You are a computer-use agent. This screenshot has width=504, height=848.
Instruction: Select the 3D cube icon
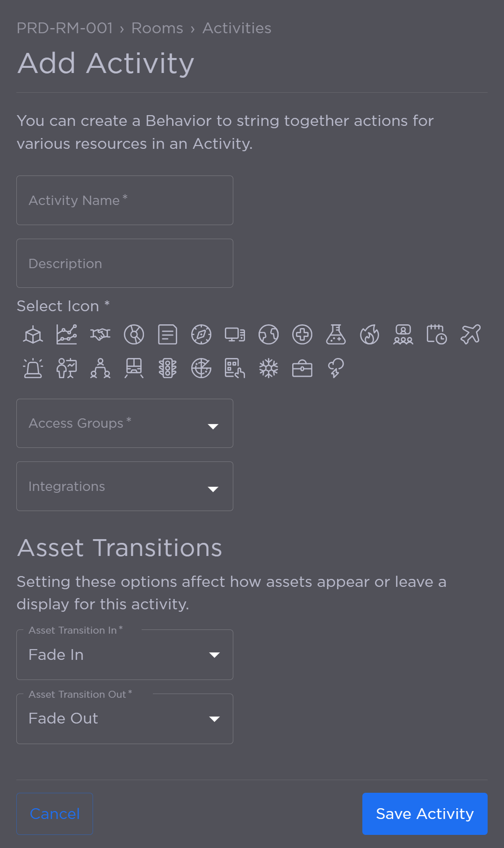tap(32, 335)
